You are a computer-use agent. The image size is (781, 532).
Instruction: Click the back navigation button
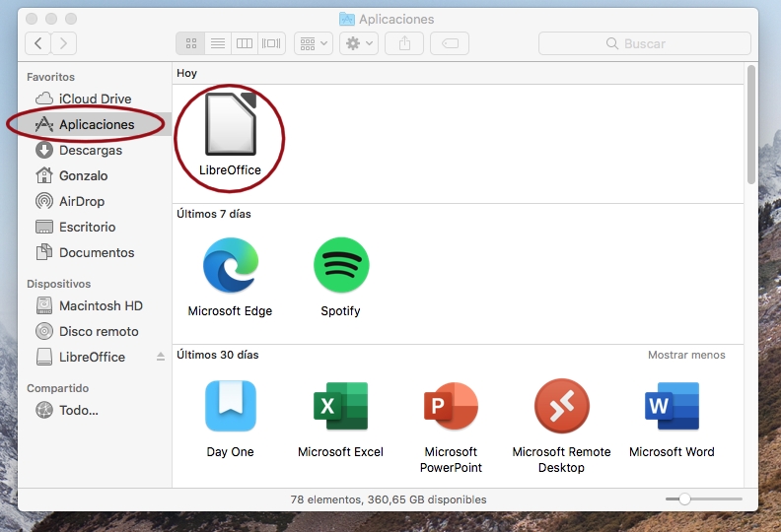[x=38, y=43]
